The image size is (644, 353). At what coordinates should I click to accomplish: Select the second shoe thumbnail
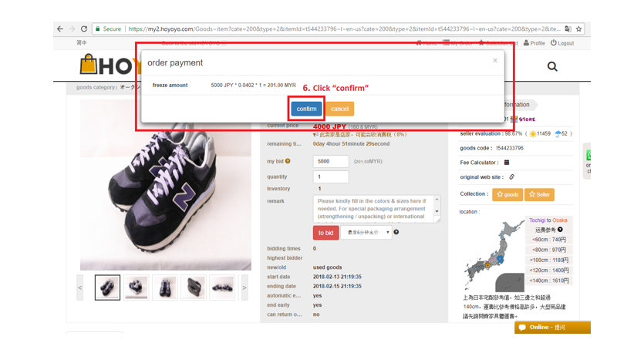137,287
